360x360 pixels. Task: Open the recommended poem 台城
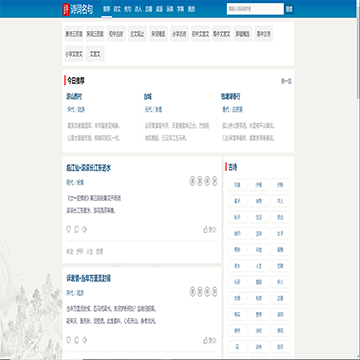click(148, 97)
